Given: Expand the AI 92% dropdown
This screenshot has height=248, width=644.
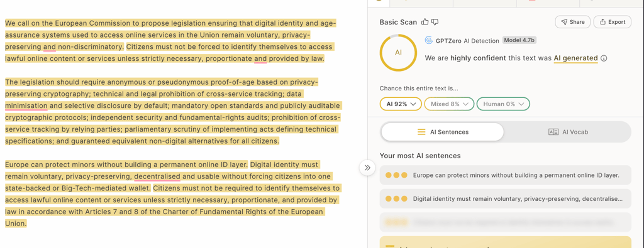Looking at the screenshot, I should (401, 104).
